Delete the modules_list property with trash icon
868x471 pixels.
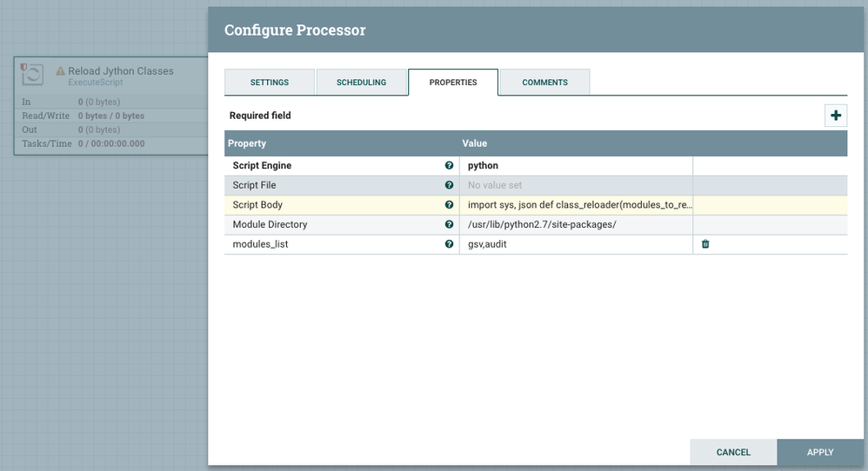(705, 244)
